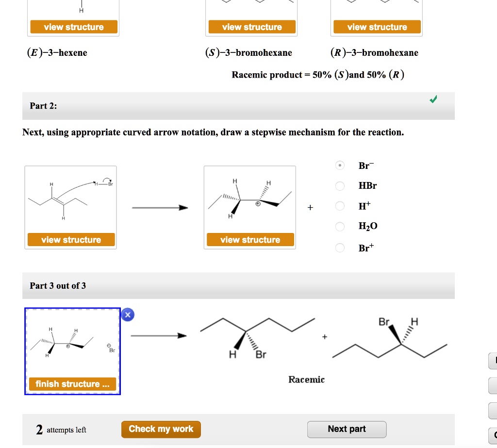Select the H₂O radio button

point(340,226)
